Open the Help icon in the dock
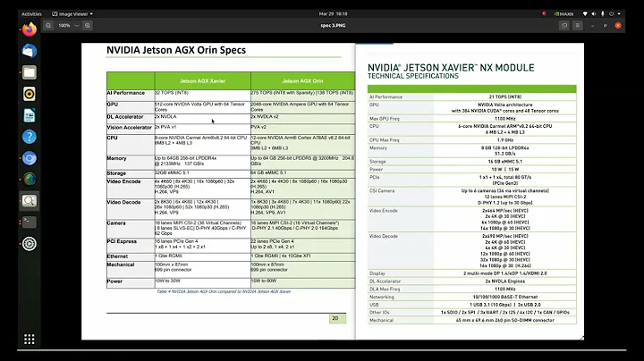This screenshot has height=361, width=644. [x=30, y=137]
